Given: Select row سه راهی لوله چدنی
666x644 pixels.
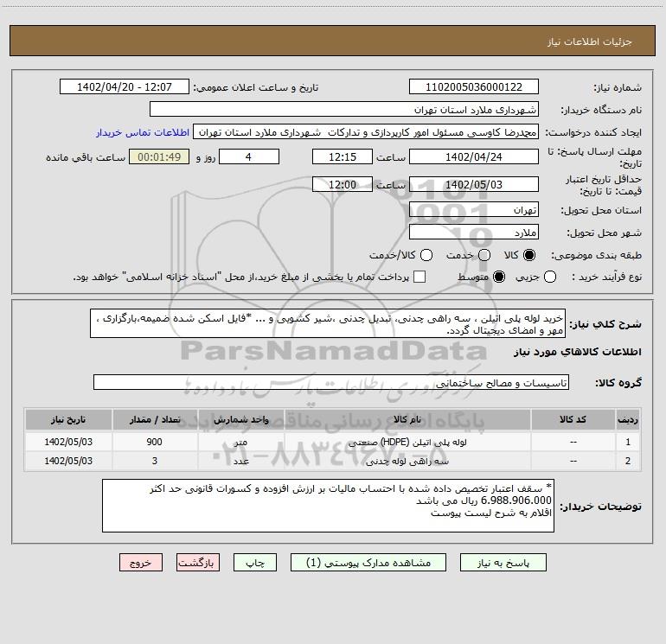Looking at the screenshot, I should tap(332, 461).
